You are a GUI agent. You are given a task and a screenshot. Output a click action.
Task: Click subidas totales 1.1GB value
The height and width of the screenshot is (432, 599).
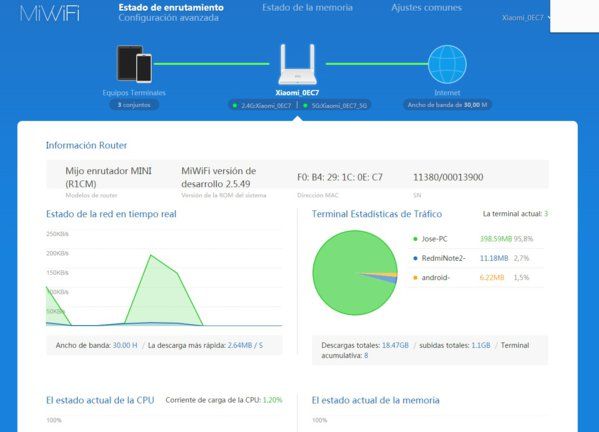click(x=481, y=345)
